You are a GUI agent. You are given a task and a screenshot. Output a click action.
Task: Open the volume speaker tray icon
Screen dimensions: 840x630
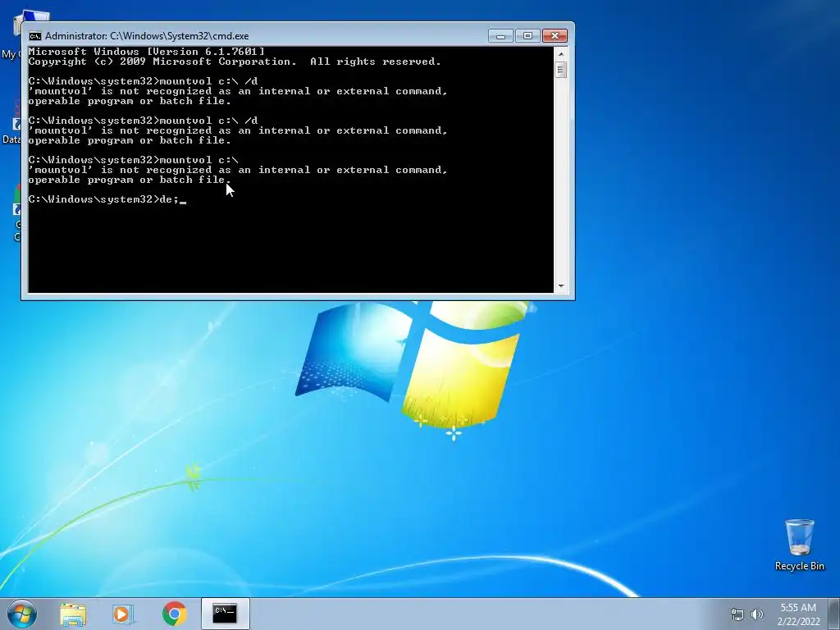[x=756, y=614]
